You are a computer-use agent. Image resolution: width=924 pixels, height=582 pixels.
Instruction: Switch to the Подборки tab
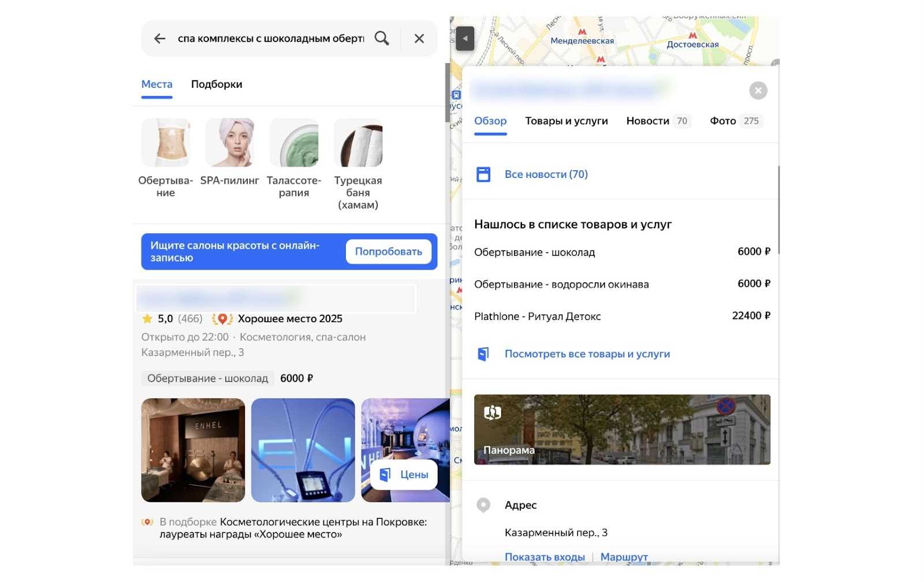click(x=217, y=84)
